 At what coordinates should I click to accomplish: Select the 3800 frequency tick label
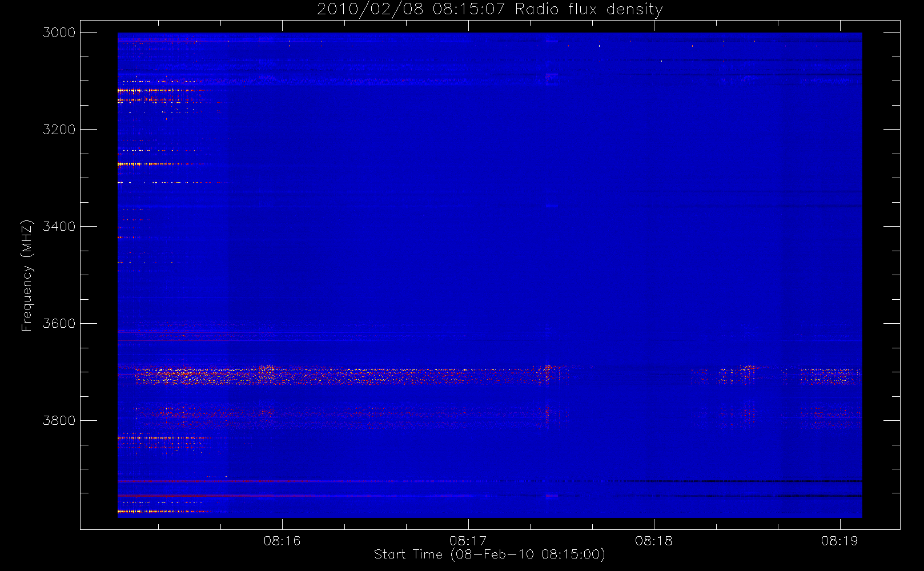(x=59, y=421)
